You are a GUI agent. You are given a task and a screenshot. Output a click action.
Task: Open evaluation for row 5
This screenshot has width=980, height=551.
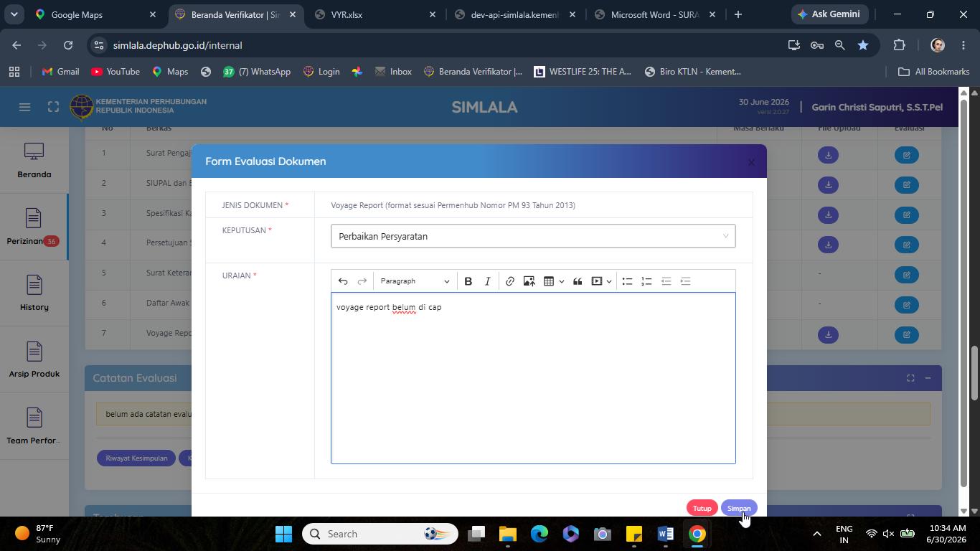tap(907, 275)
